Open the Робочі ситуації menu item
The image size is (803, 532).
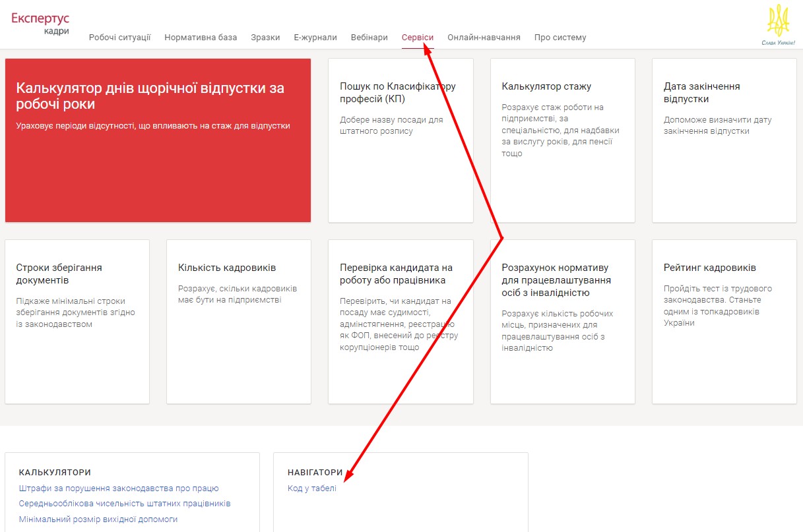tap(119, 38)
